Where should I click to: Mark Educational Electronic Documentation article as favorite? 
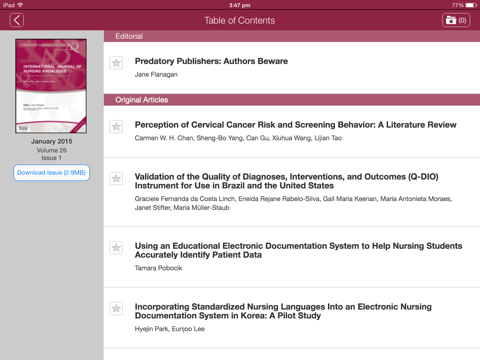tap(116, 248)
